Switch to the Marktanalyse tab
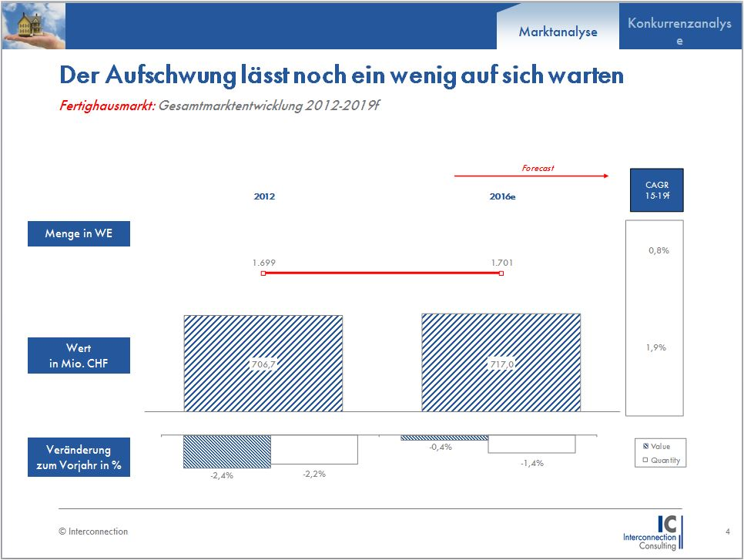 (558, 32)
